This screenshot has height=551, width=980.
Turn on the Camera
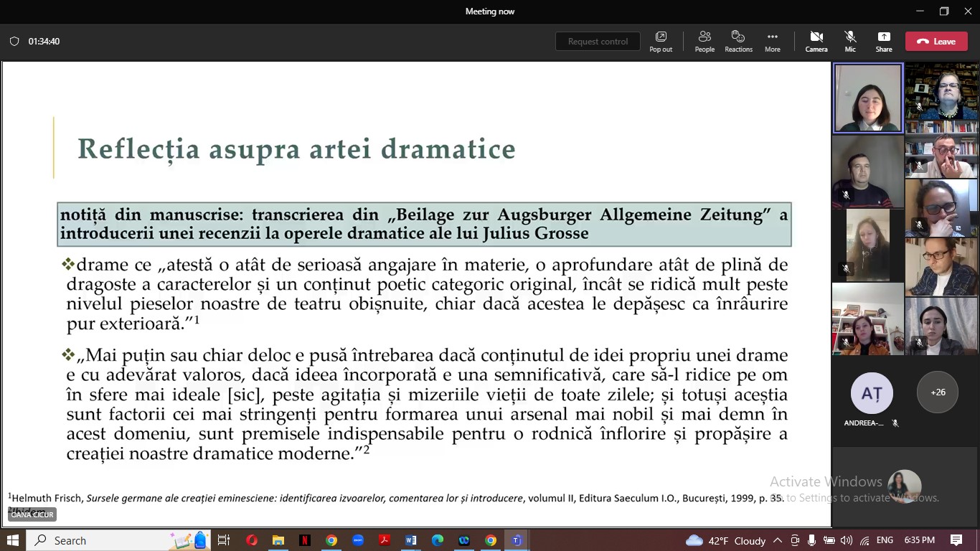pyautogui.click(x=816, y=42)
